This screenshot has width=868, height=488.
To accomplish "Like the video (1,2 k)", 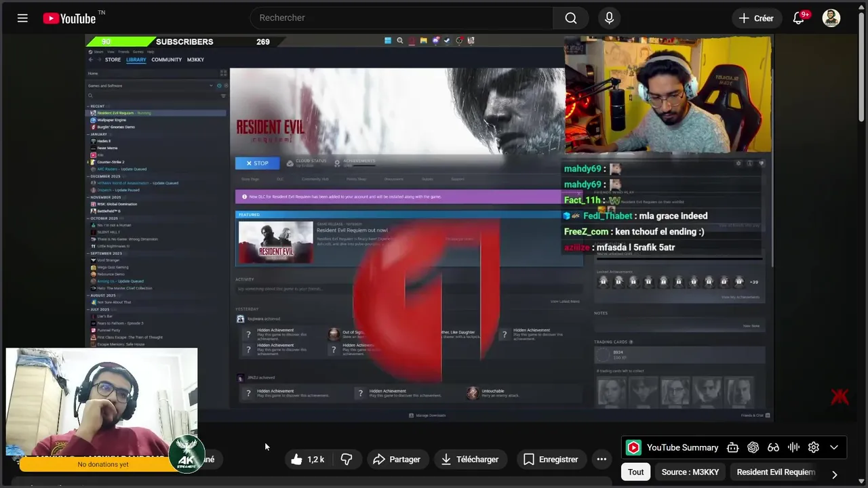I will (308, 460).
